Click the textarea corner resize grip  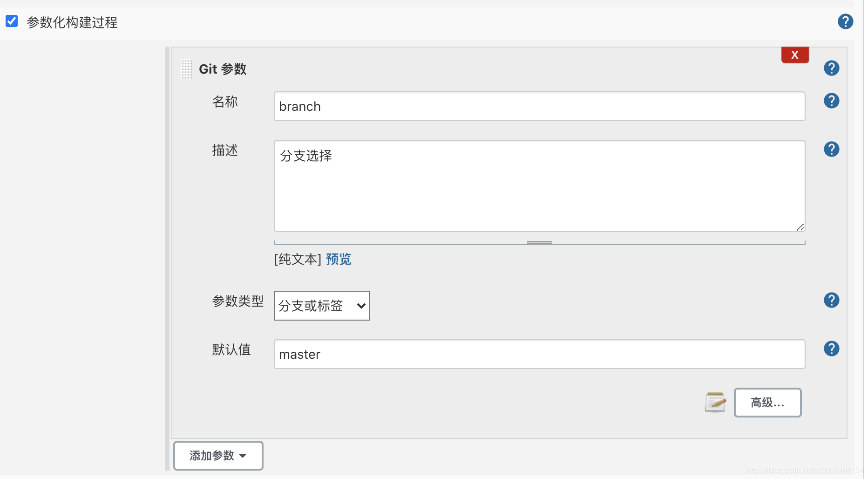pos(800,227)
